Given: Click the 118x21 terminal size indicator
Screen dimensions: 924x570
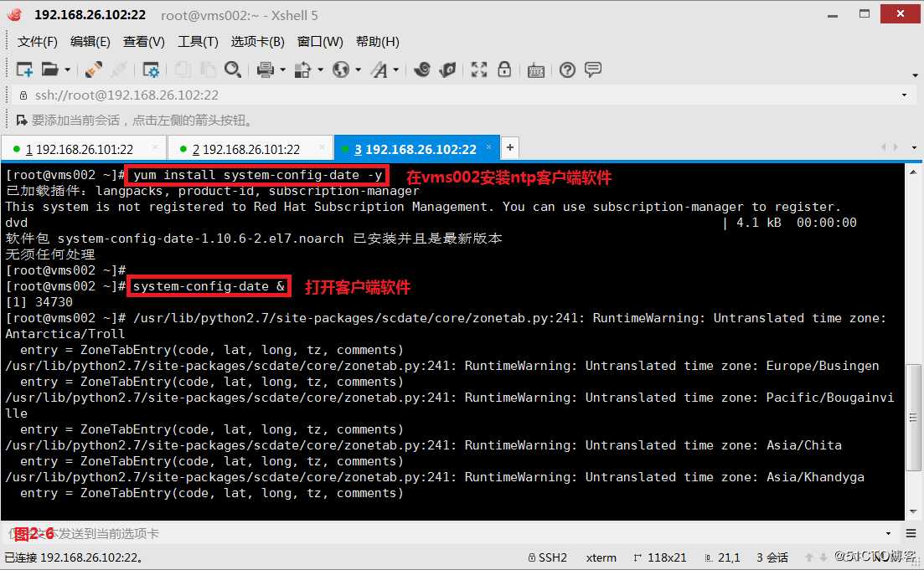Looking at the screenshot, I should tap(660, 557).
